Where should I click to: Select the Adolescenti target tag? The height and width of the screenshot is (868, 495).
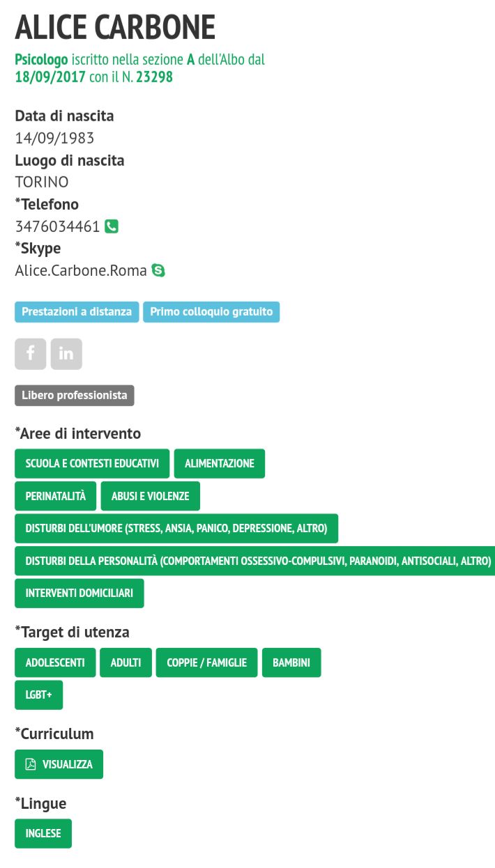(55, 662)
